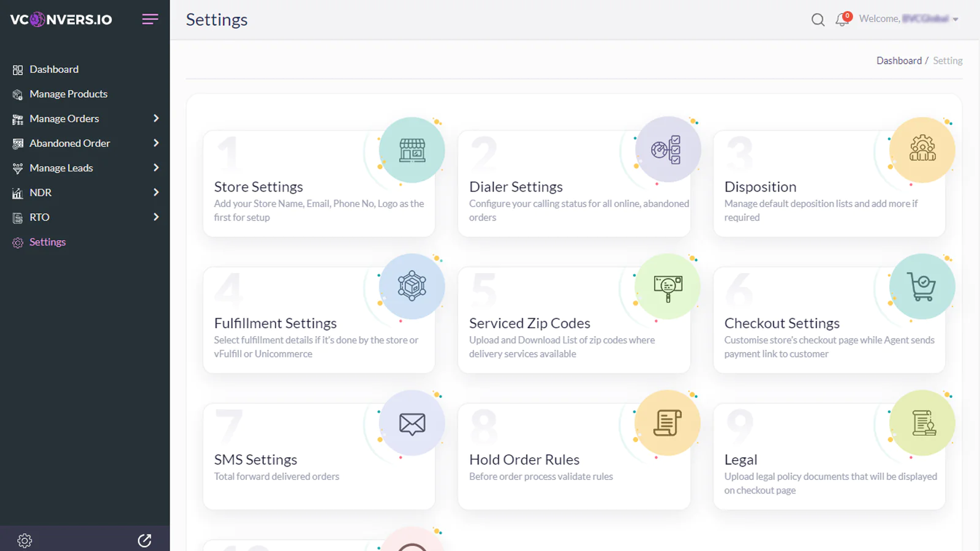Open the Hold Order Rules card title

524,460
